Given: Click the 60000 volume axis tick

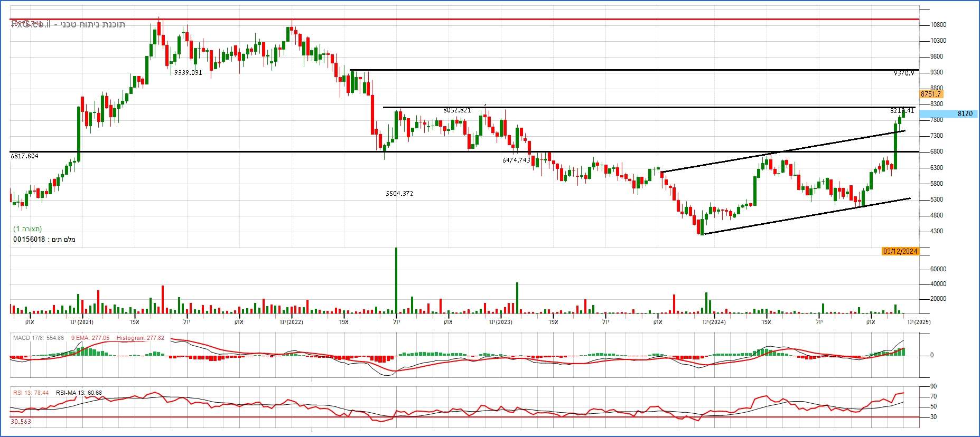Looking at the screenshot, I should (938, 269).
